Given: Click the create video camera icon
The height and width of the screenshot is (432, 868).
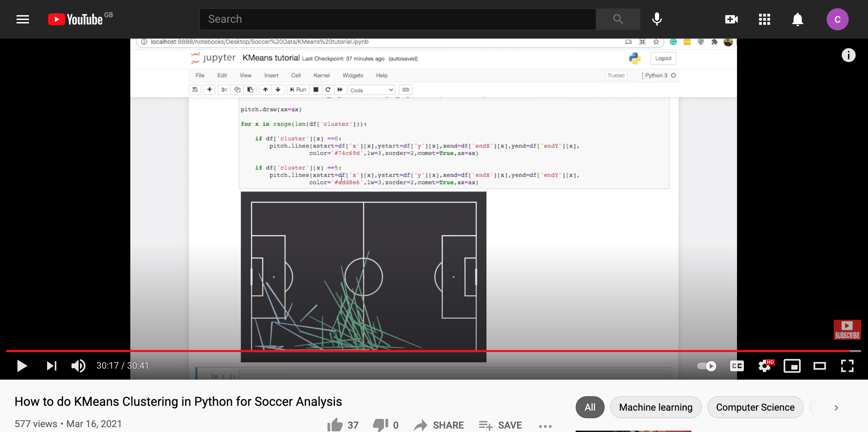Looking at the screenshot, I should [731, 19].
